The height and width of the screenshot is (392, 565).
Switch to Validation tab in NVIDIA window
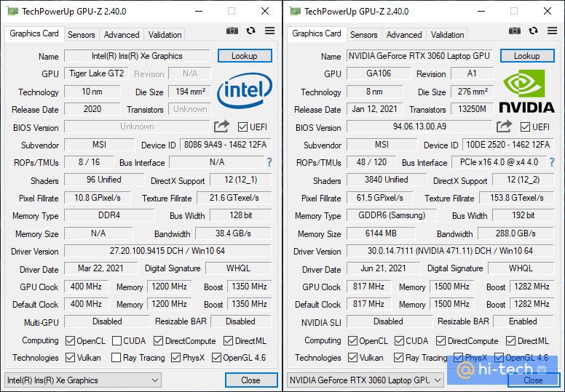(x=448, y=35)
